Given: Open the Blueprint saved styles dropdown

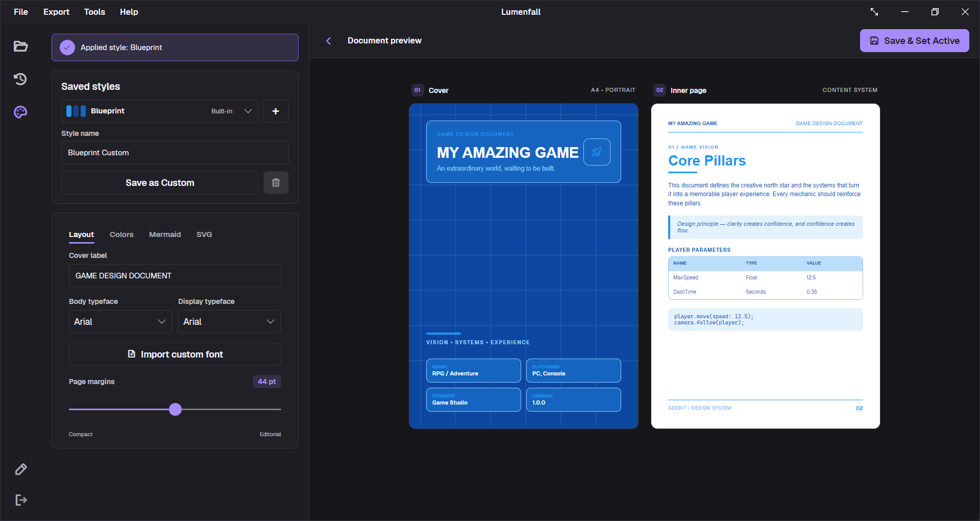Looking at the screenshot, I should (x=160, y=111).
